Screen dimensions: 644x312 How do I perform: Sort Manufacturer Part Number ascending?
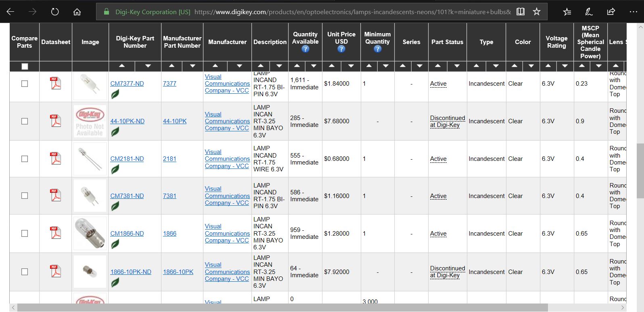172,66
